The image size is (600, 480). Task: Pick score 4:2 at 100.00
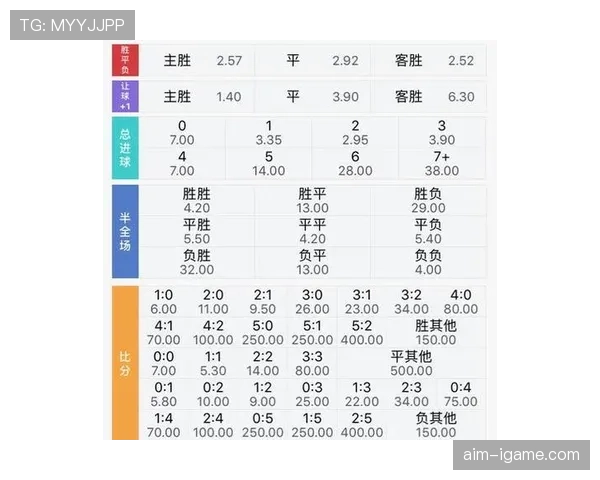pos(213,333)
